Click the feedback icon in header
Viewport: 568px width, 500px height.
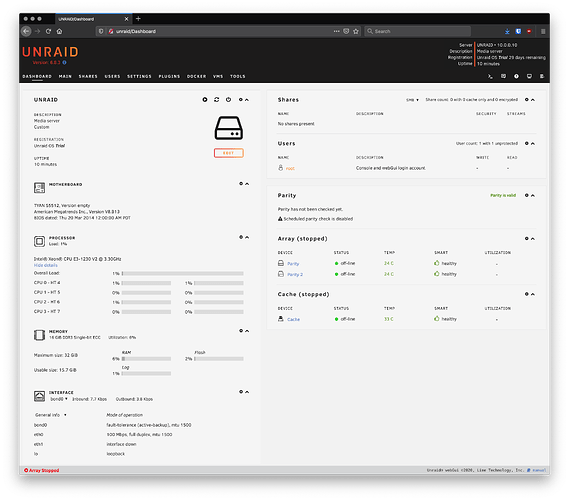coord(503,76)
